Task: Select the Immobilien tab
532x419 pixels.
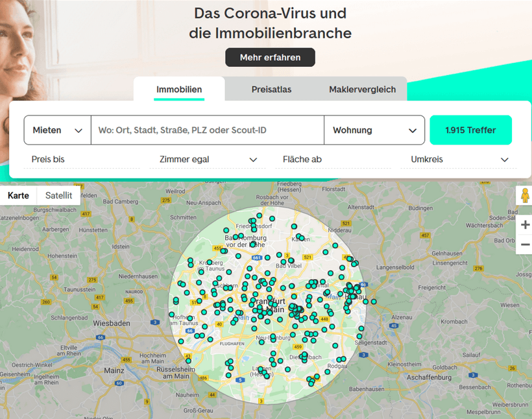Action: point(179,90)
